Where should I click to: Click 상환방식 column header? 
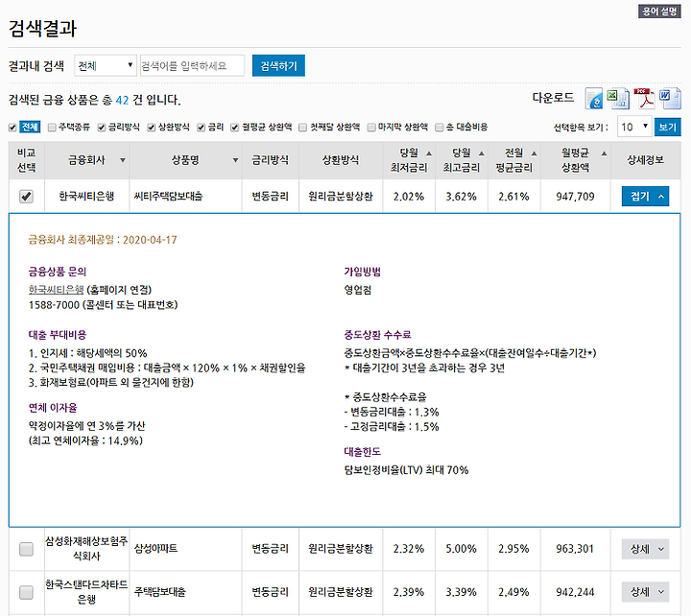[341, 160]
